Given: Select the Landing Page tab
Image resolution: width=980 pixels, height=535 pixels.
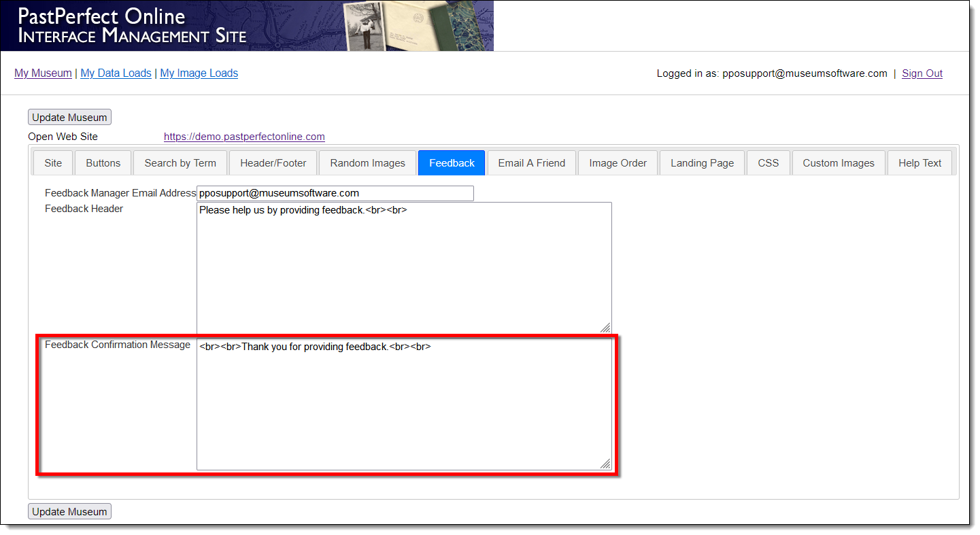Looking at the screenshot, I should coord(702,163).
